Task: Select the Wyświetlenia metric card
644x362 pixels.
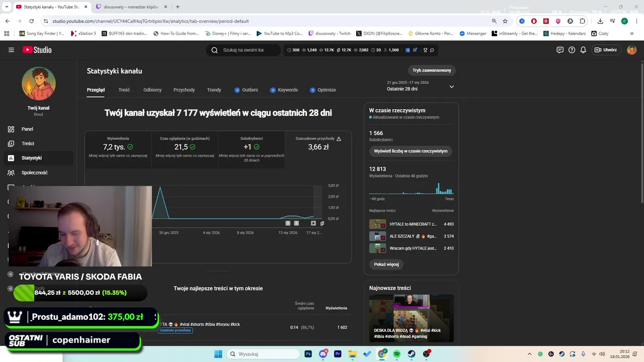Action: pyautogui.click(x=118, y=149)
